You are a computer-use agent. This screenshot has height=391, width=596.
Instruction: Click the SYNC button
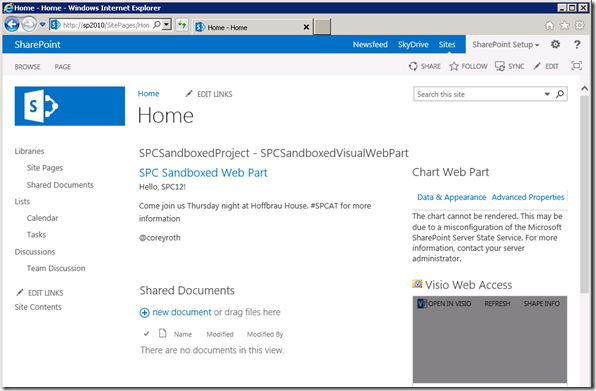click(x=510, y=66)
